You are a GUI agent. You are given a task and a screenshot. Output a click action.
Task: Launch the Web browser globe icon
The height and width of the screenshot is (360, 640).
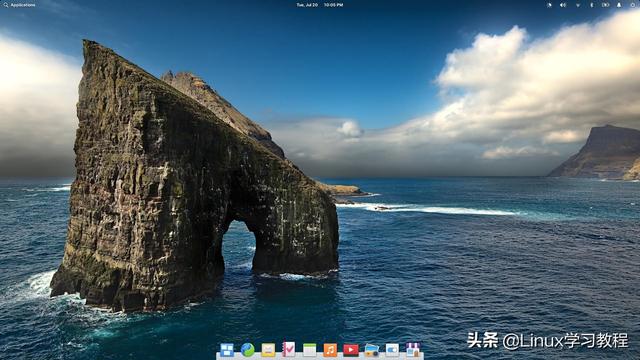pos(247,350)
